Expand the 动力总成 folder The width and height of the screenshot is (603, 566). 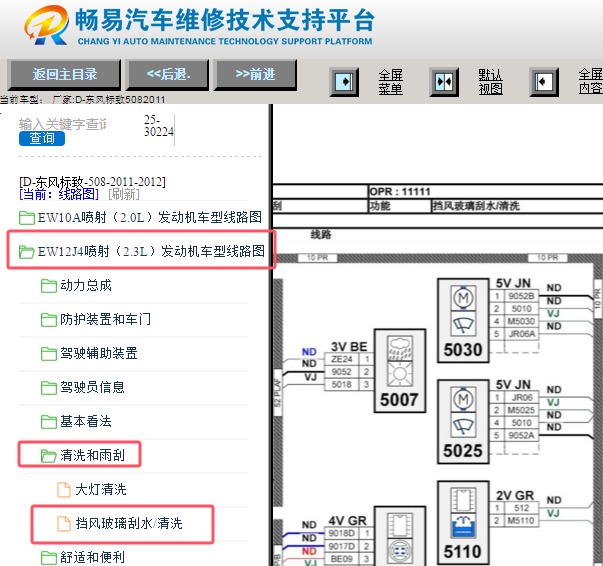pos(76,286)
